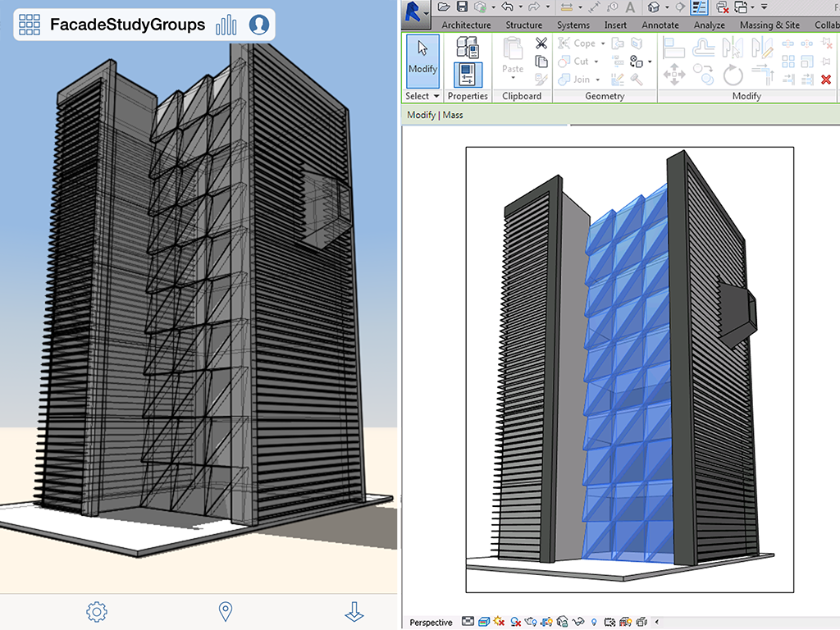
Task: Open the Cut geometry dropdown arrow
Action: 596,62
